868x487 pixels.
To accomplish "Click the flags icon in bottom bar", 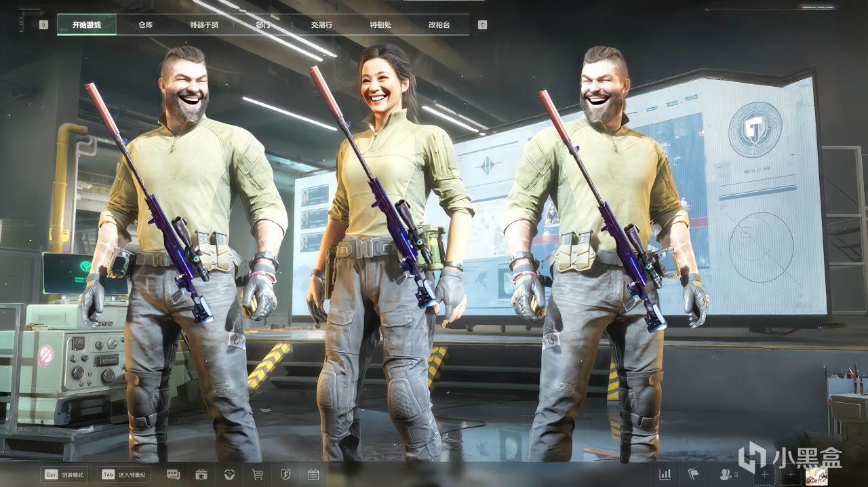I will tap(693, 474).
